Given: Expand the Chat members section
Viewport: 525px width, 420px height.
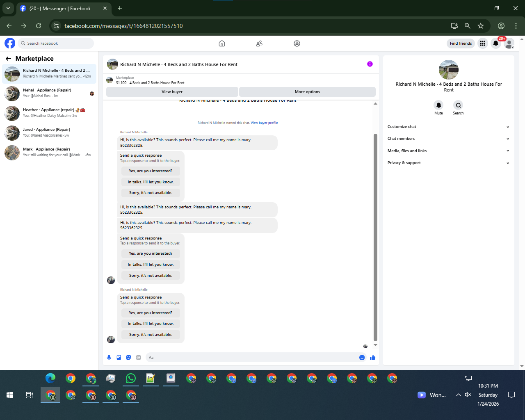Looking at the screenshot, I should coord(448,139).
